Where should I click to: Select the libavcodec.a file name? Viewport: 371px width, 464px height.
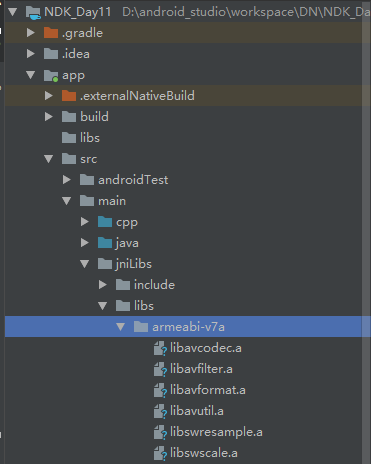[206, 348]
